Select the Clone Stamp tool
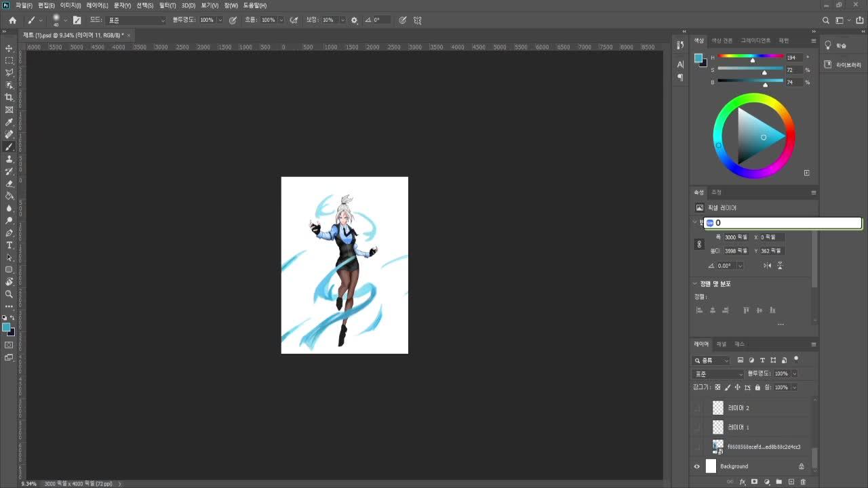Screen dimensions: 868x488 (9, 159)
